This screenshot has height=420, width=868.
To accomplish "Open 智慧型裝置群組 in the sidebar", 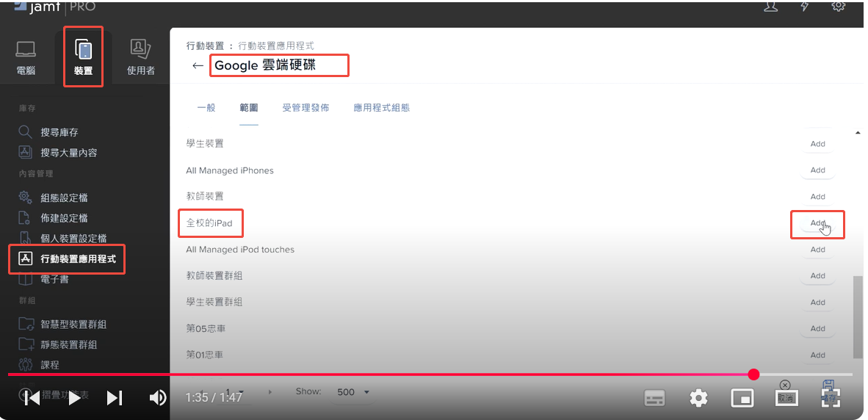I will pyautogui.click(x=62, y=325).
